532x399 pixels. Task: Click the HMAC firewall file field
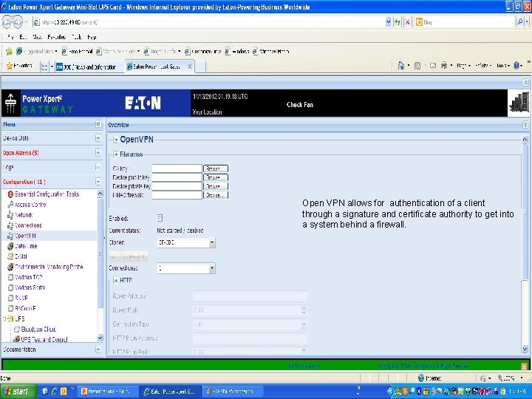[177, 195]
